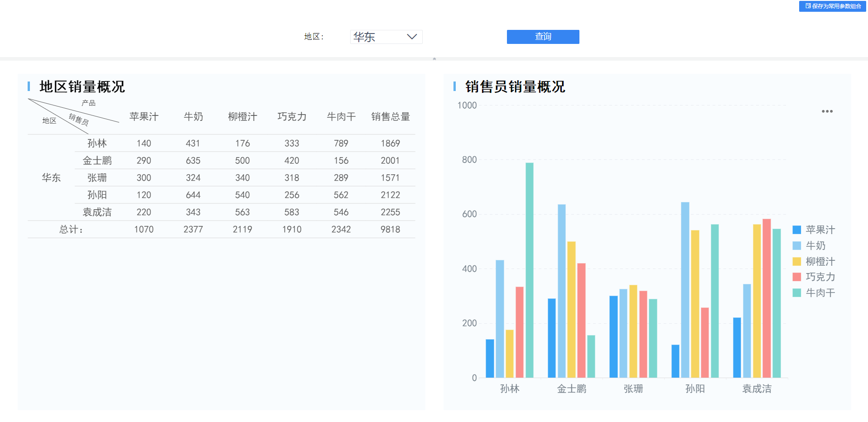
Task: Click the 金士鹏 row name in table
Action: pyautogui.click(x=97, y=161)
